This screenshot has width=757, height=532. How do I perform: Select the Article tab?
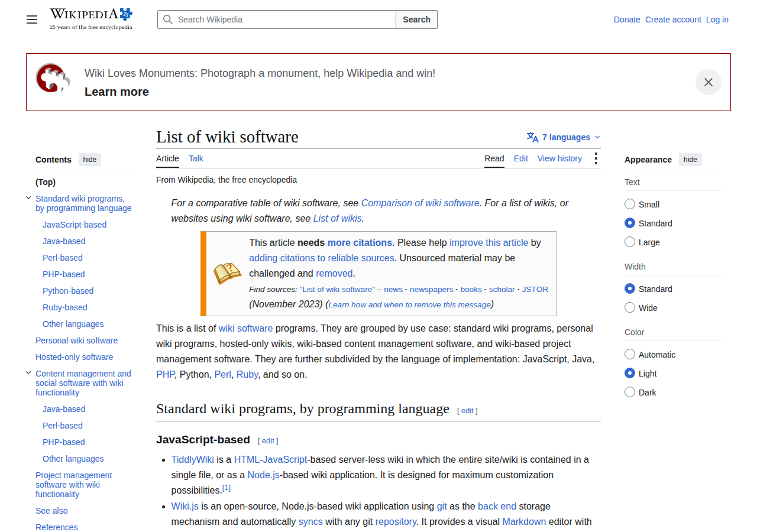pyautogui.click(x=167, y=158)
